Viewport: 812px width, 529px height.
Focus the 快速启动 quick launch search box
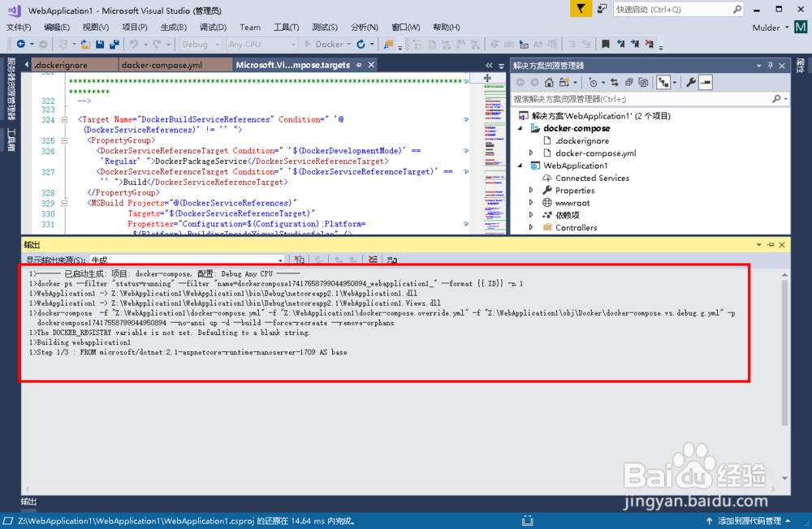click(678, 9)
